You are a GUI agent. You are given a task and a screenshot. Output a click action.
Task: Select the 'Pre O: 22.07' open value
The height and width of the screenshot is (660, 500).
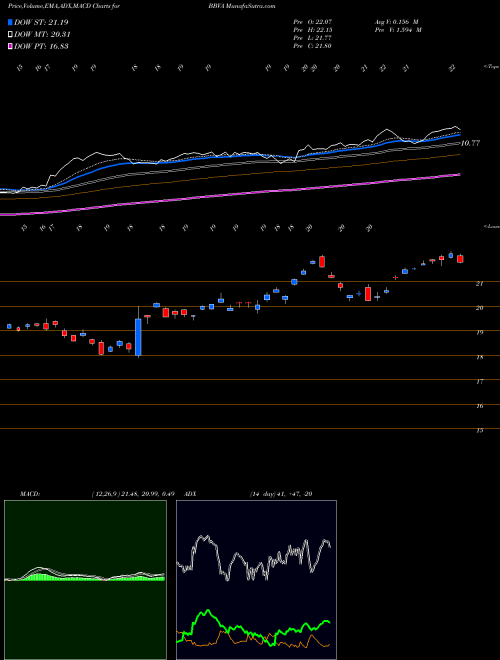(x=313, y=21)
